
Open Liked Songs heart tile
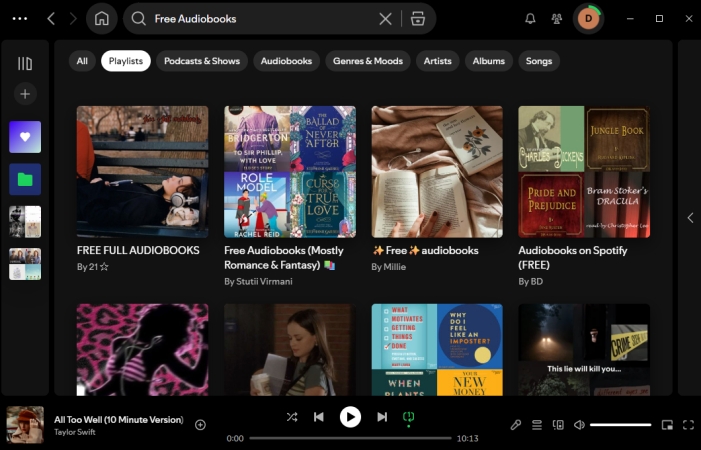[25, 137]
